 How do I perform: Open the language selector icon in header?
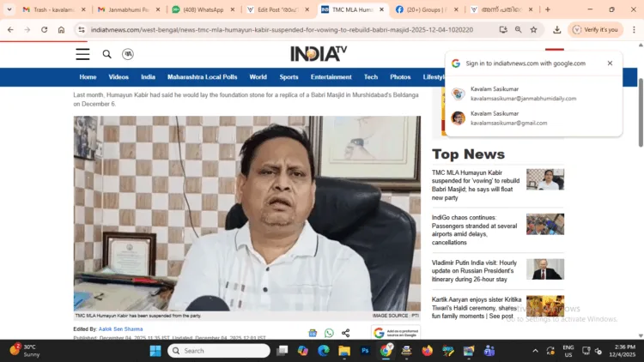[x=128, y=54]
